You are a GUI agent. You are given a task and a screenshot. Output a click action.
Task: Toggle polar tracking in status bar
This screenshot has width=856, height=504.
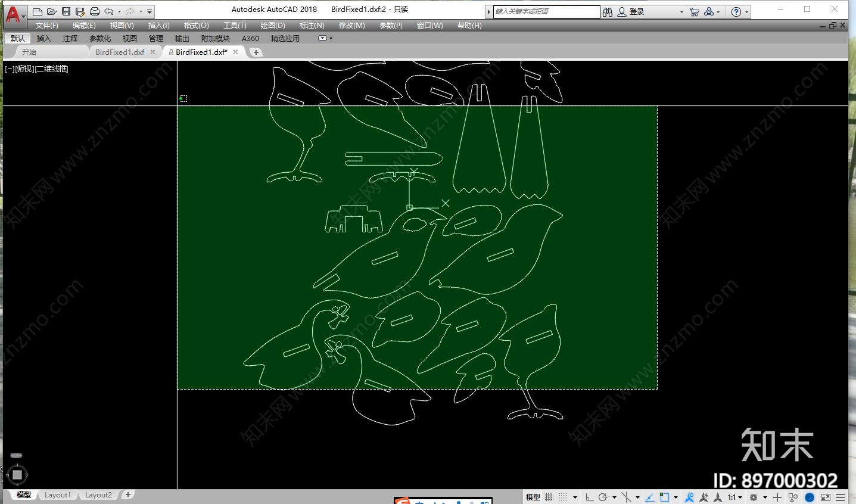coord(602,497)
